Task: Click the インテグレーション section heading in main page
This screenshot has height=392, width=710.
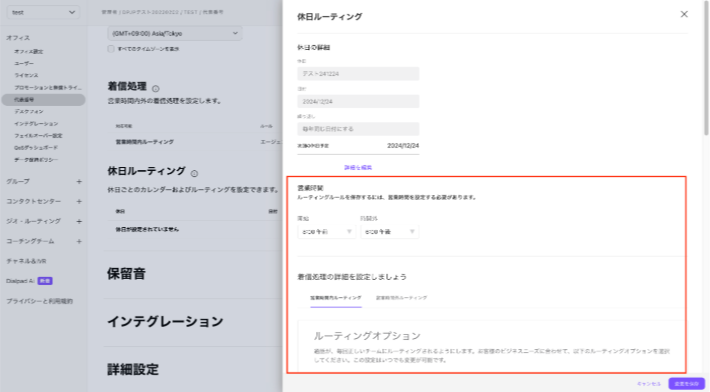Action: 165,322
